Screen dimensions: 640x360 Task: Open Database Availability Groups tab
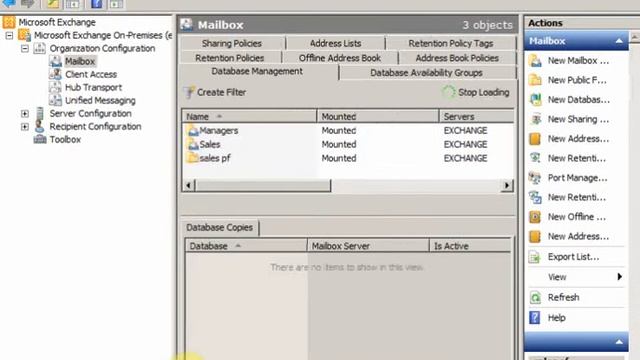tap(427, 73)
